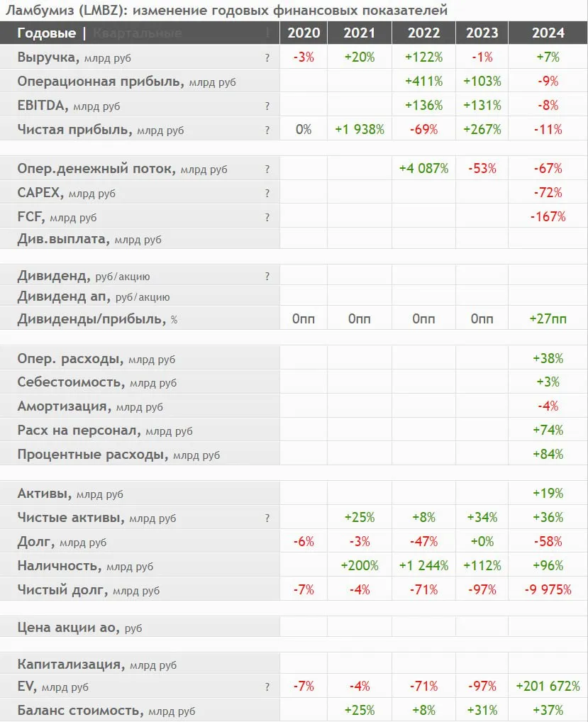588x722 pixels.
Task: Click help icon next to Дивиденд
Action: point(267,277)
